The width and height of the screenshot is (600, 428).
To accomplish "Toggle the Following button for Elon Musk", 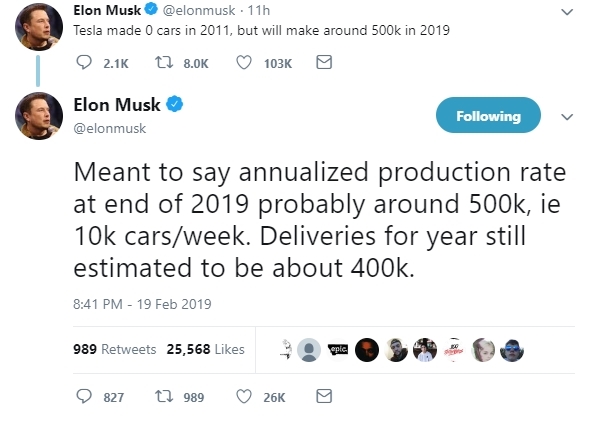I will click(488, 116).
